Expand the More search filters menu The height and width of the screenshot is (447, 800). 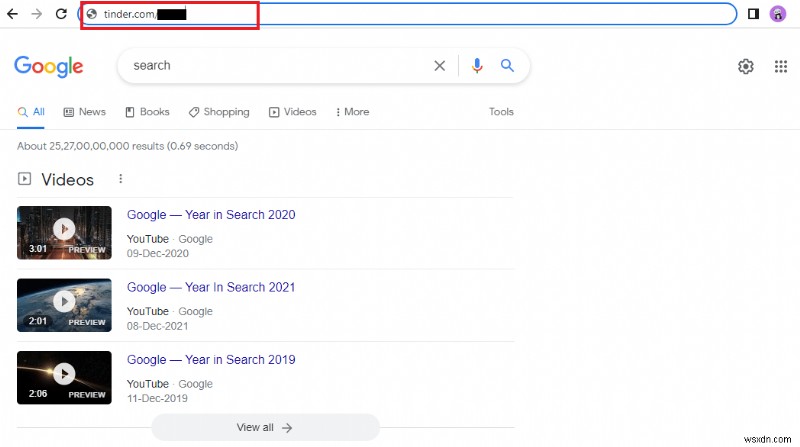[x=352, y=112]
